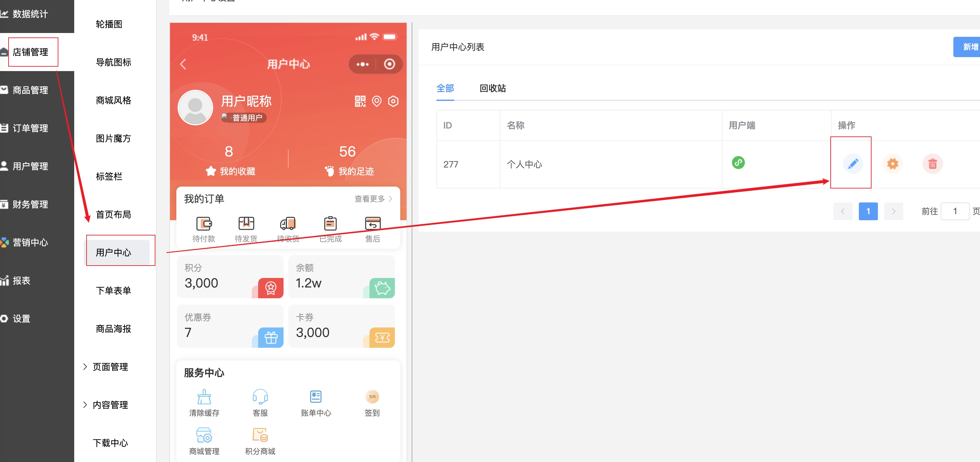Open 财务管理 in the sidebar
Image resolution: width=980 pixels, height=462 pixels.
coord(30,204)
